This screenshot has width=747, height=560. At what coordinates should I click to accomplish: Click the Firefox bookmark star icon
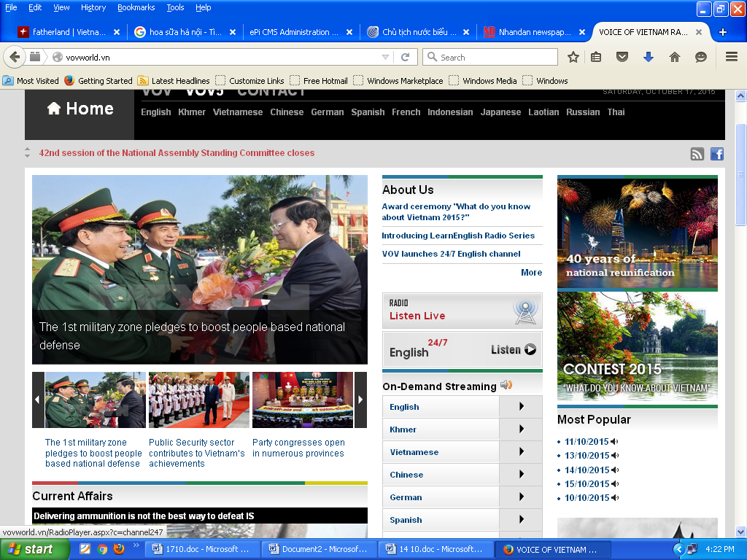[x=573, y=57]
